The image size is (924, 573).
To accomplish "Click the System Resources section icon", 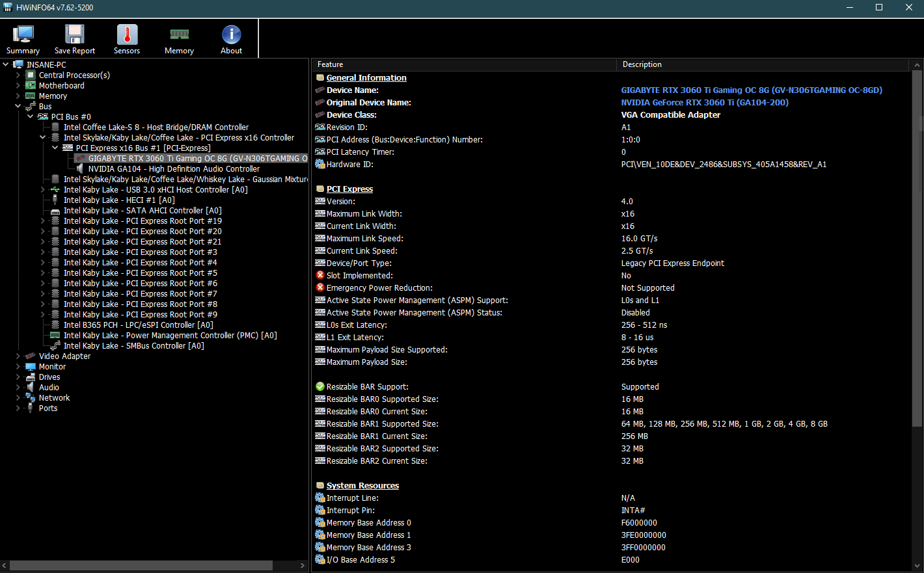I will (x=320, y=486).
